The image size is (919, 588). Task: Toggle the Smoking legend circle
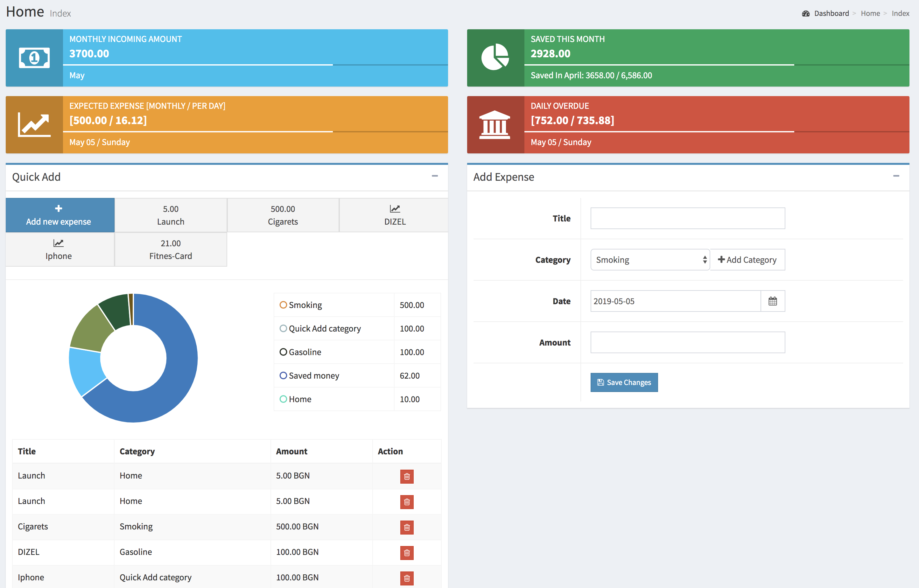283,305
